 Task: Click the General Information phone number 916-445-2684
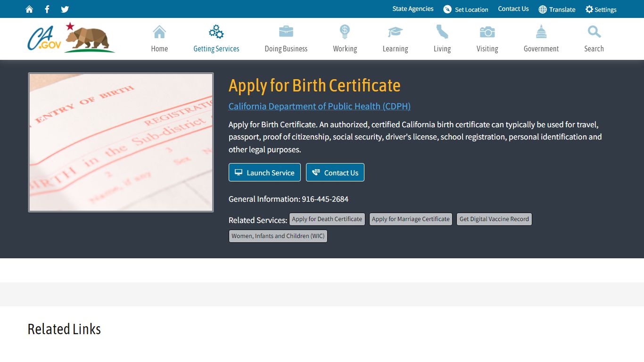pos(325,199)
